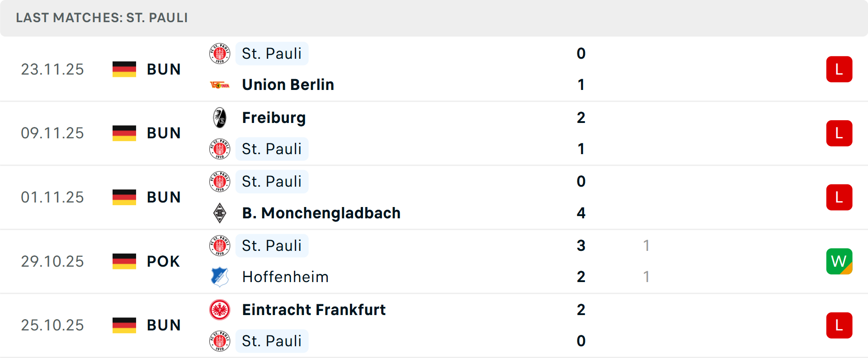Click the Hoffenheim club logo
Image resolution: width=868 pixels, height=358 pixels.
pos(220,277)
